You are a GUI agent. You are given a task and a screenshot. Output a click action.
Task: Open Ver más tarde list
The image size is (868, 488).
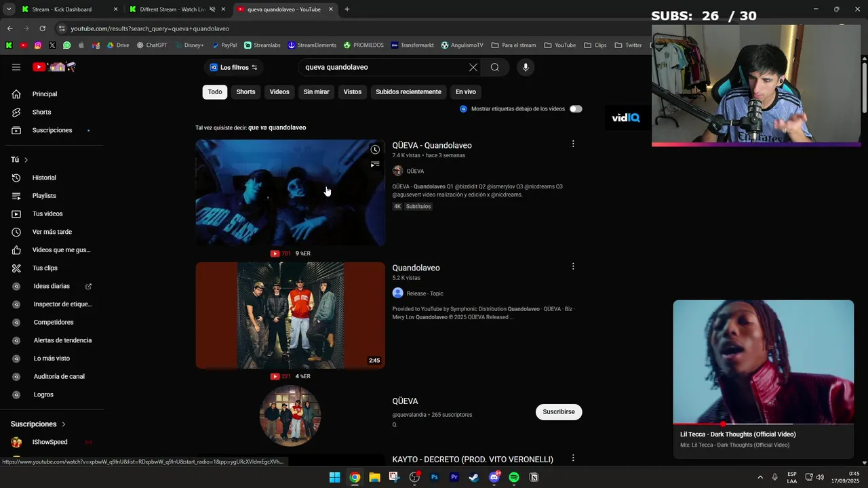point(52,232)
